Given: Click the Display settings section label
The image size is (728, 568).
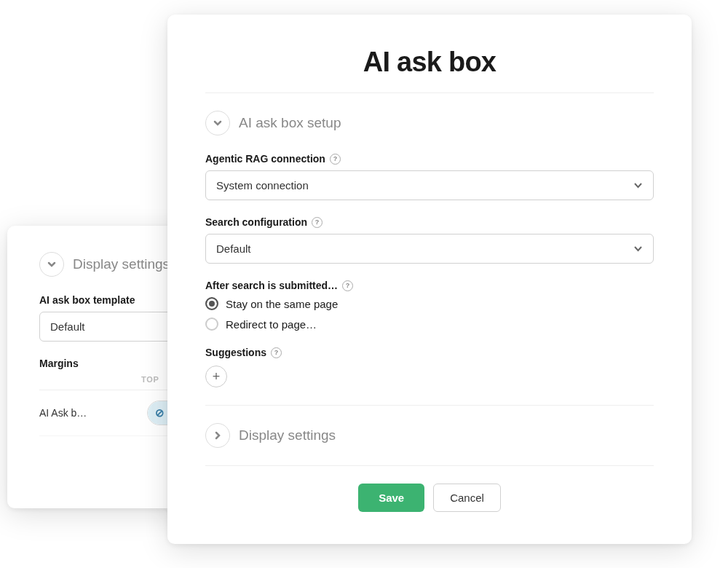Looking at the screenshot, I should [287, 435].
